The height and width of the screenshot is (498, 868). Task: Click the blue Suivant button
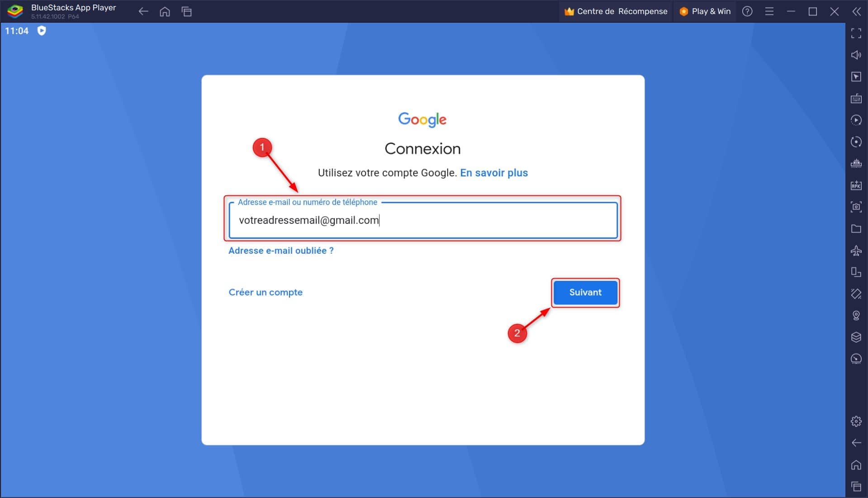(585, 292)
